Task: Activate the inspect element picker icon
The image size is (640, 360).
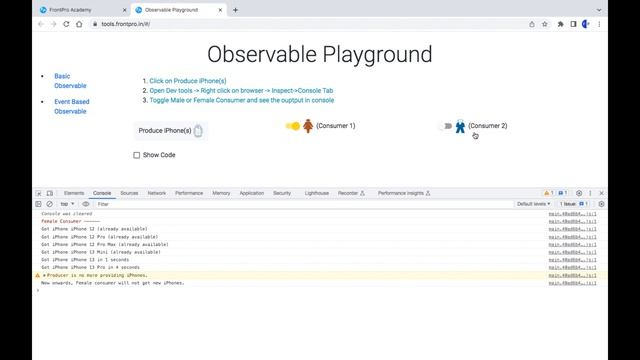Action: click(38, 193)
